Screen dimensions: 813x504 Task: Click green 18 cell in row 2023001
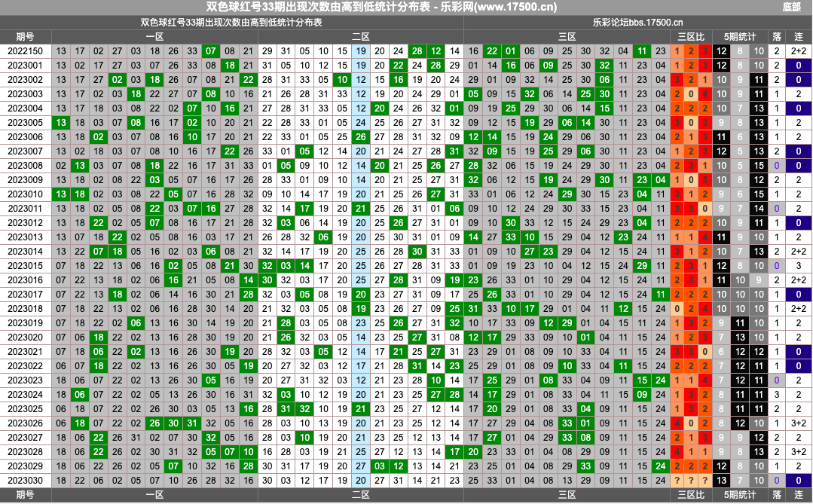[230, 66]
